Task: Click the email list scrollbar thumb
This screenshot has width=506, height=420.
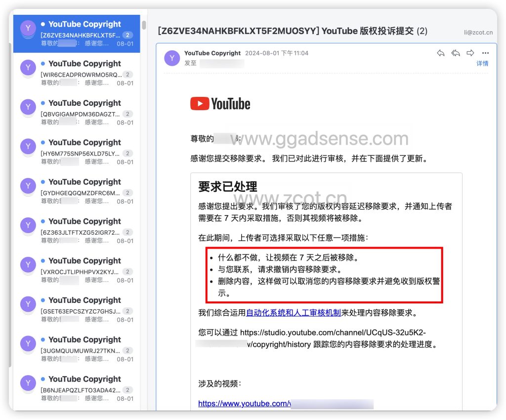Action: point(144,25)
